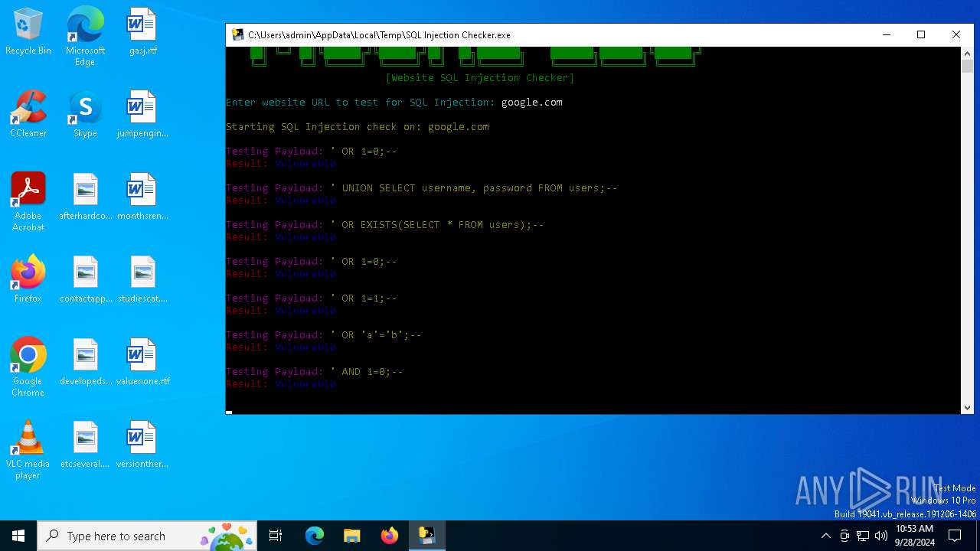
Task: Click the console window title bar icon
Action: point(238,34)
